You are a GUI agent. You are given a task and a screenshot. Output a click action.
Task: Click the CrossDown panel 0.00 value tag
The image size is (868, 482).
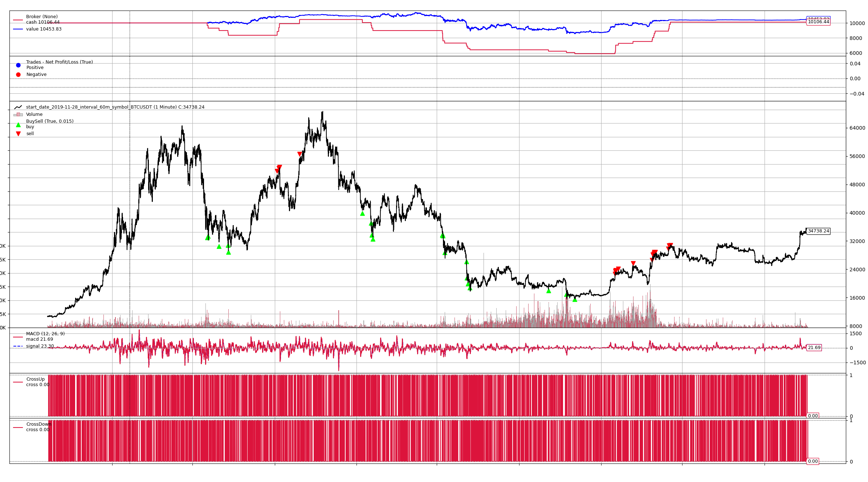point(813,461)
